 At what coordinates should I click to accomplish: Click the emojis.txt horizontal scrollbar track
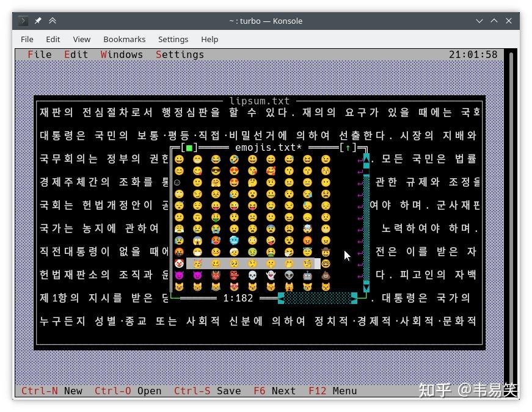point(318,298)
